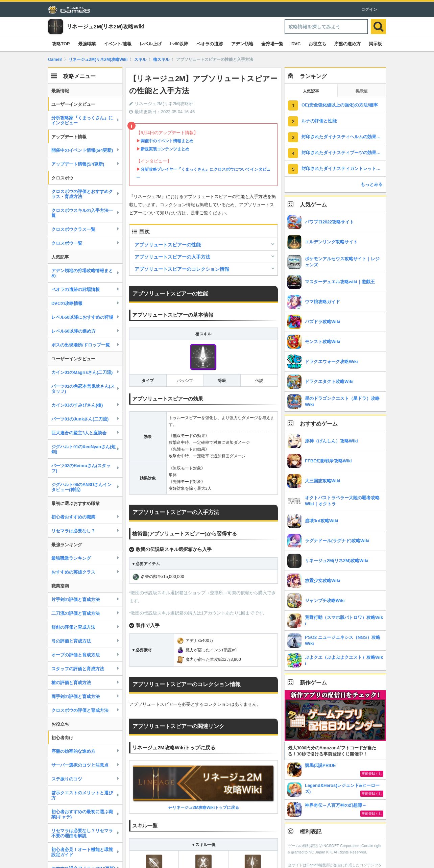Click the 大三国志 game icon
434x868 pixels.
[x=294, y=481]
